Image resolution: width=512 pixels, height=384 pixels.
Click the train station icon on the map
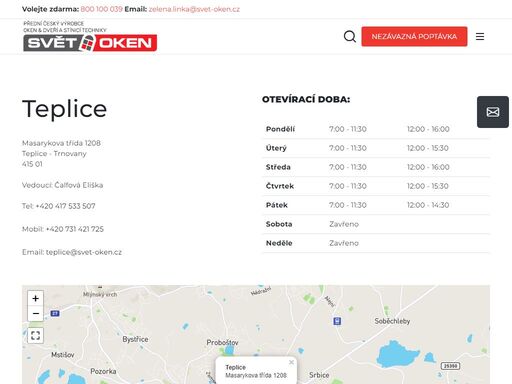click(337, 321)
